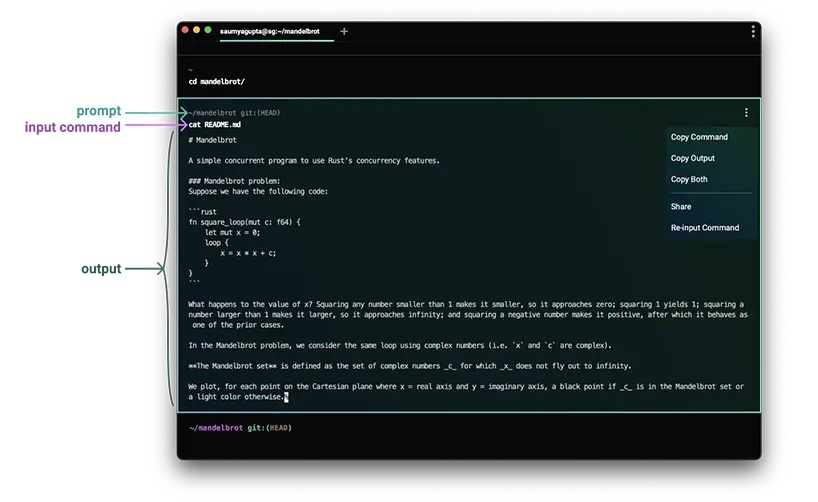Open the window's top-right kebab menu

(753, 32)
